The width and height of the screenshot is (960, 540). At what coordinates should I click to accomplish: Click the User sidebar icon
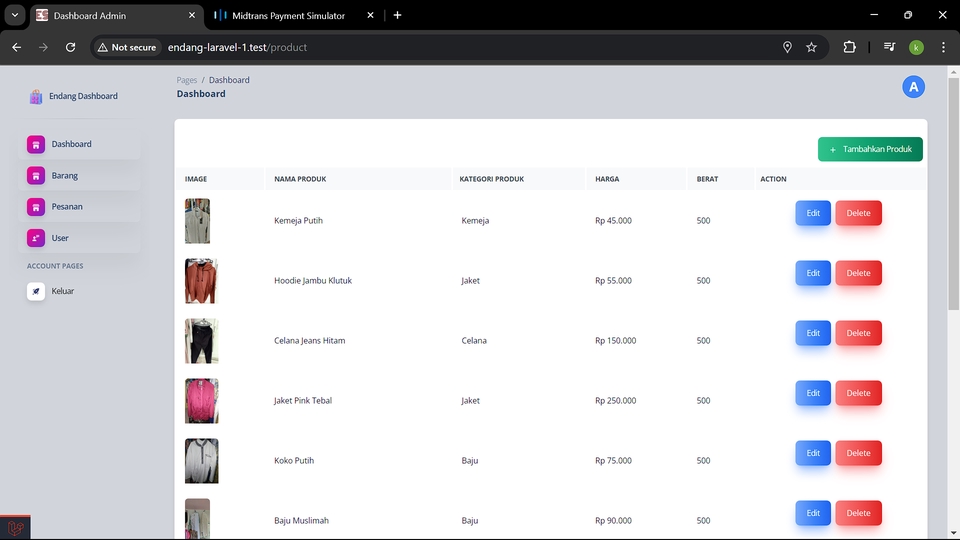tap(36, 238)
